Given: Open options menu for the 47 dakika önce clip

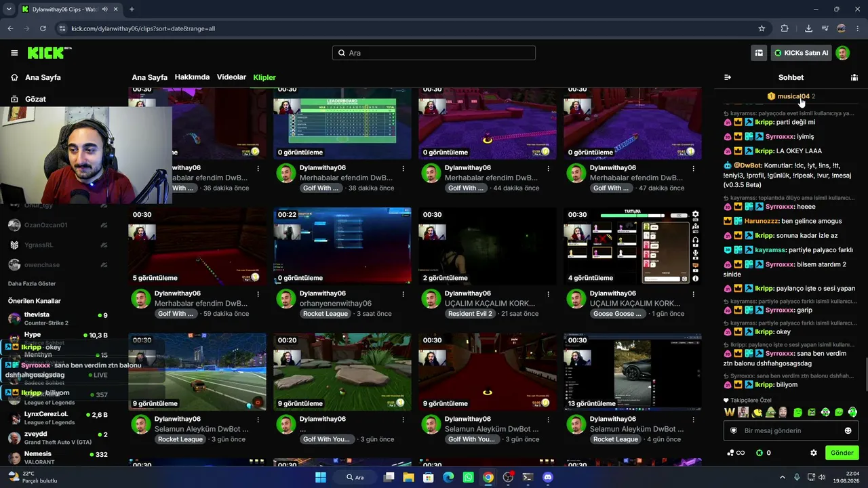Looking at the screenshot, I should 693,168.
